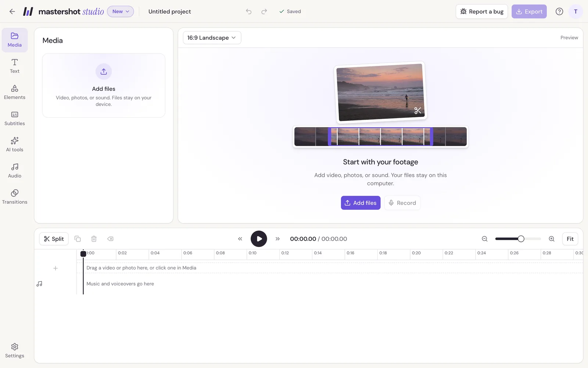Image resolution: width=588 pixels, height=368 pixels.
Task: Click the ripple delete icon
Action: (x=110, y=239)
